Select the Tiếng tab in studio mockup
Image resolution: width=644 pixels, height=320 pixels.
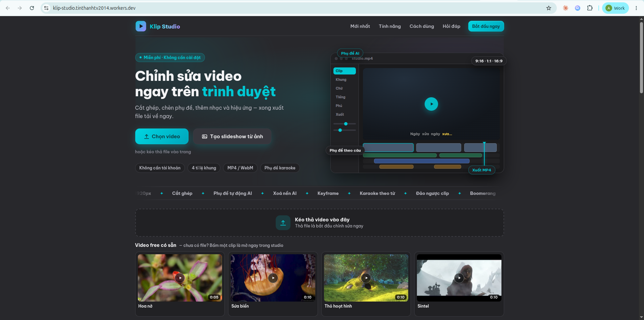(344, 97)
